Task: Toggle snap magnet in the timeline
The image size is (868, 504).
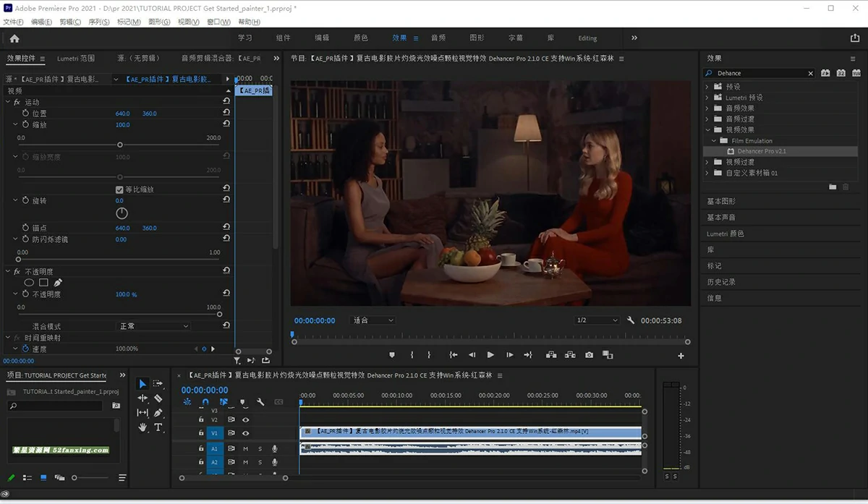Action: click(205, 402)
